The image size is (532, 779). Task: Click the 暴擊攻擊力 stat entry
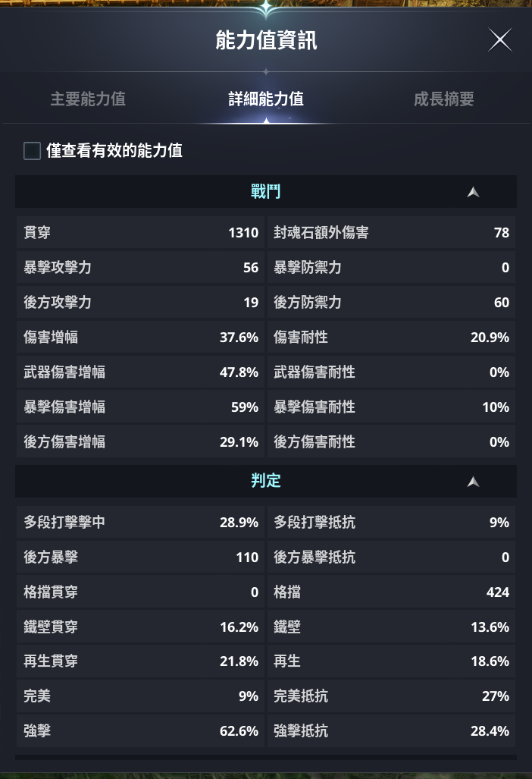[x=140, y=268]
